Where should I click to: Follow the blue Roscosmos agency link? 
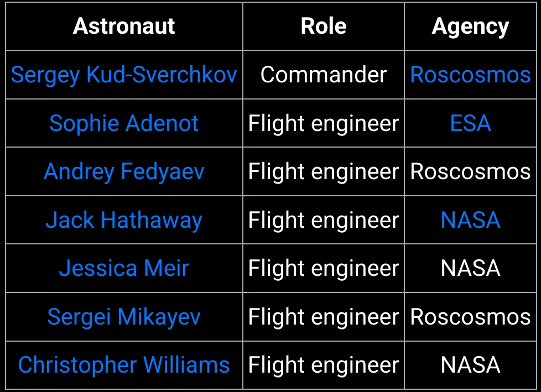point(470,75)
